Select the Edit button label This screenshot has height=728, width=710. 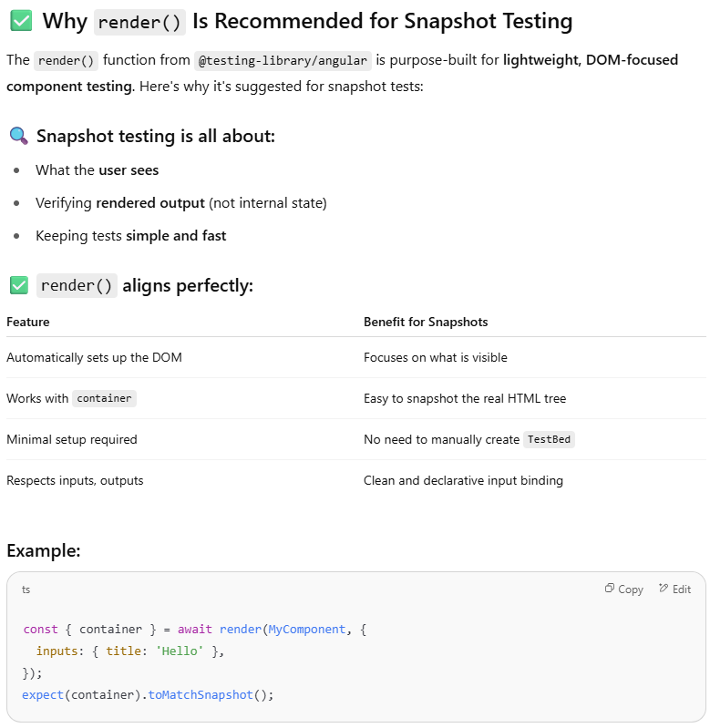682,590
